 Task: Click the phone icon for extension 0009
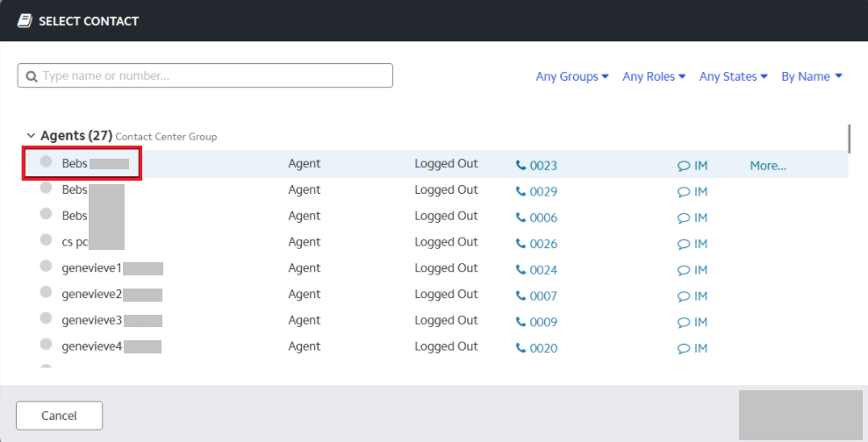point(520,321)
